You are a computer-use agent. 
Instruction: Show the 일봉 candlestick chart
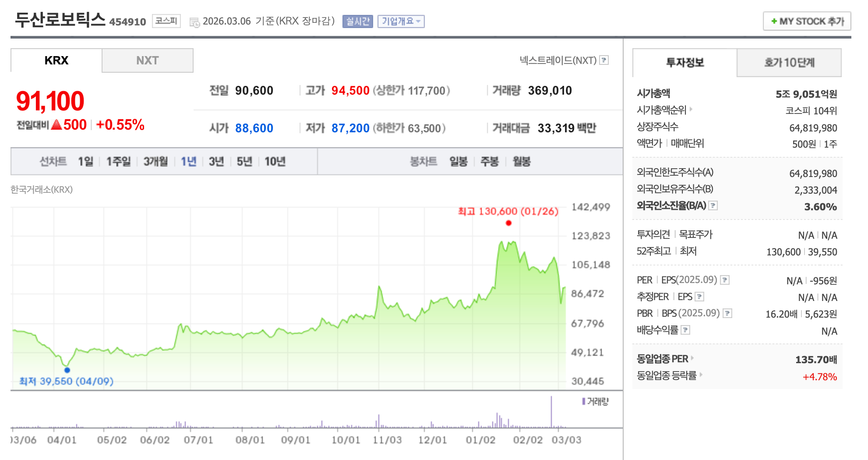pyautogui.click(x=459, y=162)
